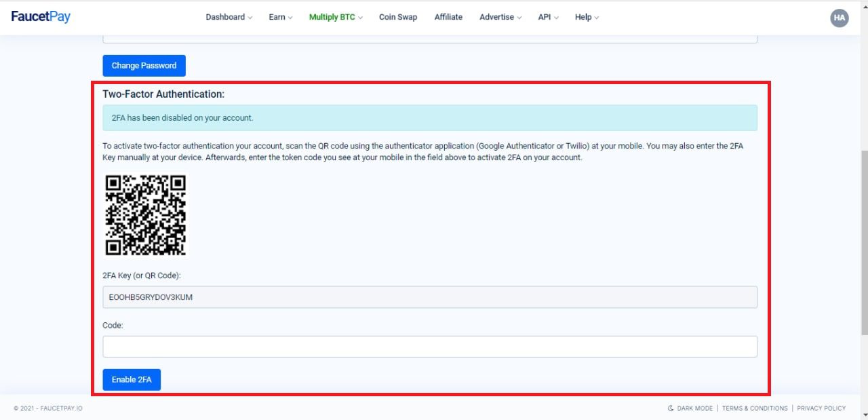This screenshot has width=868, height=420.
Task: Click the Enable 2FA button
Action: click(132, 380)
